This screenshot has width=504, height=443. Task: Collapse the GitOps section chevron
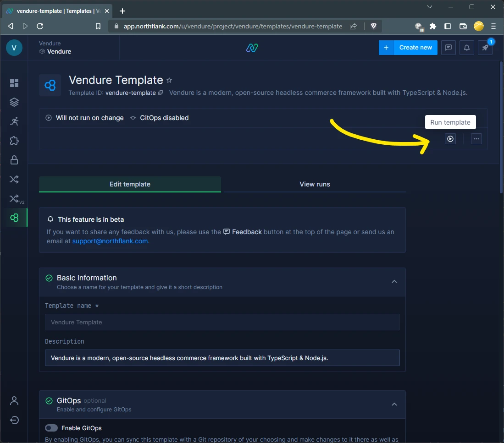[394, 404]
